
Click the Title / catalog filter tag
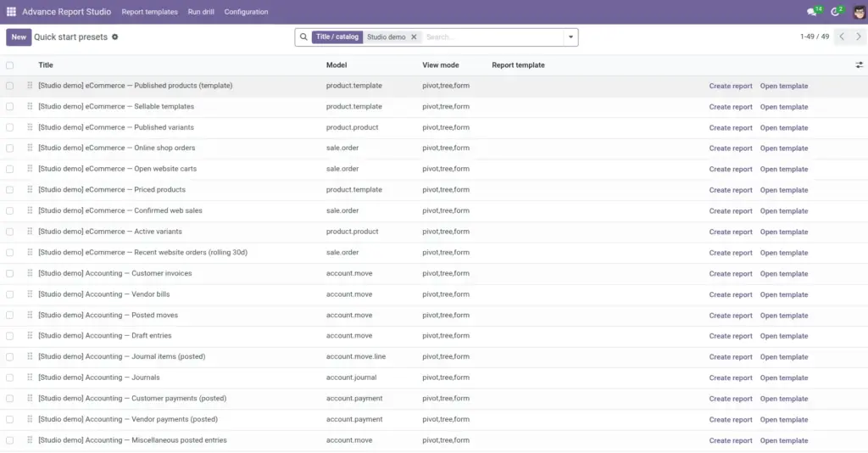(337, 37)
